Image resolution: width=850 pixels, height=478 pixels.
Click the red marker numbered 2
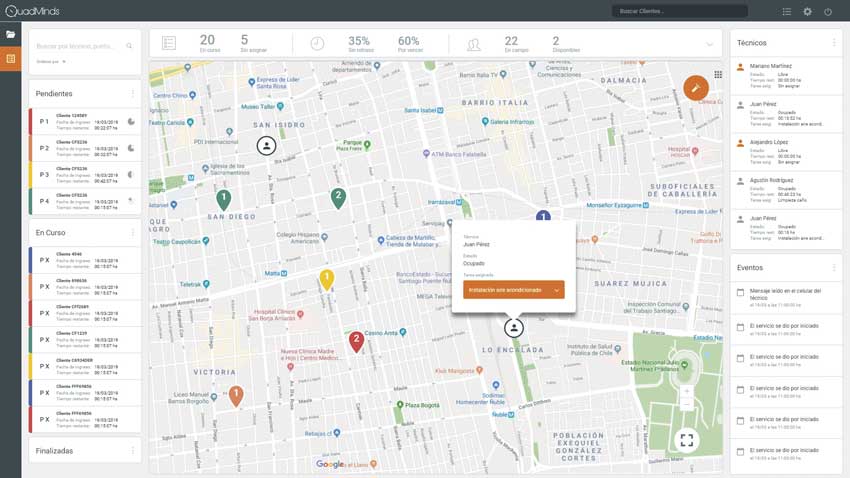pyautogui.click(x=356, y=341)
